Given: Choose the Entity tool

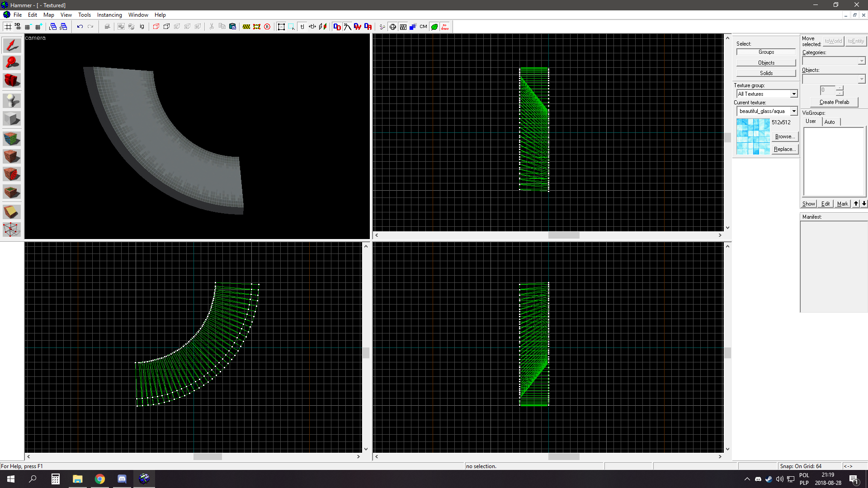Looking at the screenshot, I should click(11, 100).
